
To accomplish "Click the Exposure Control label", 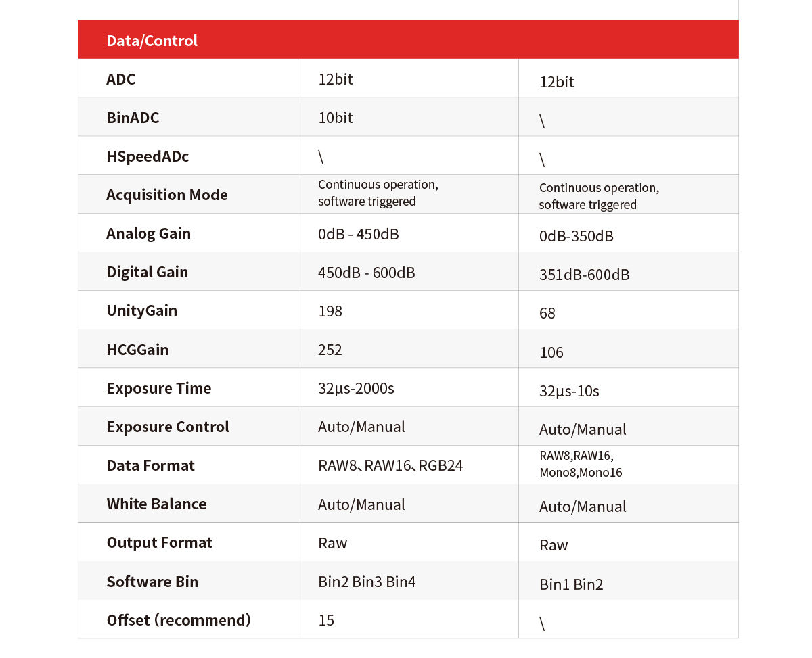I will (x=168, y=427).
